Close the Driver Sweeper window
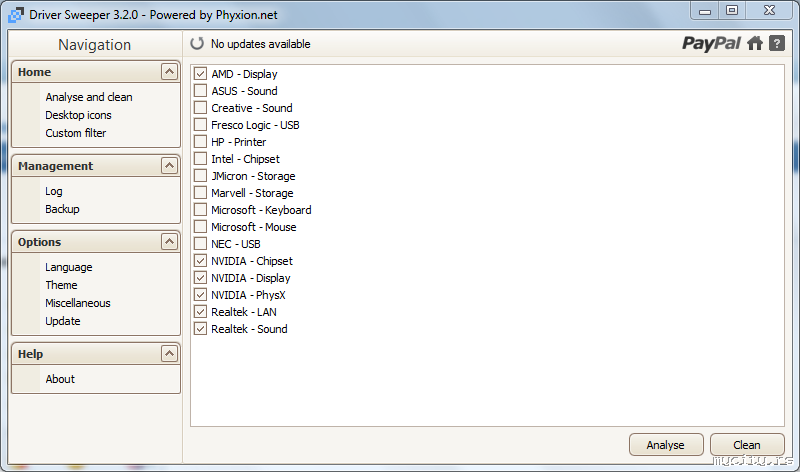This screenshot has height=472, width=800. tap(769, 11)
